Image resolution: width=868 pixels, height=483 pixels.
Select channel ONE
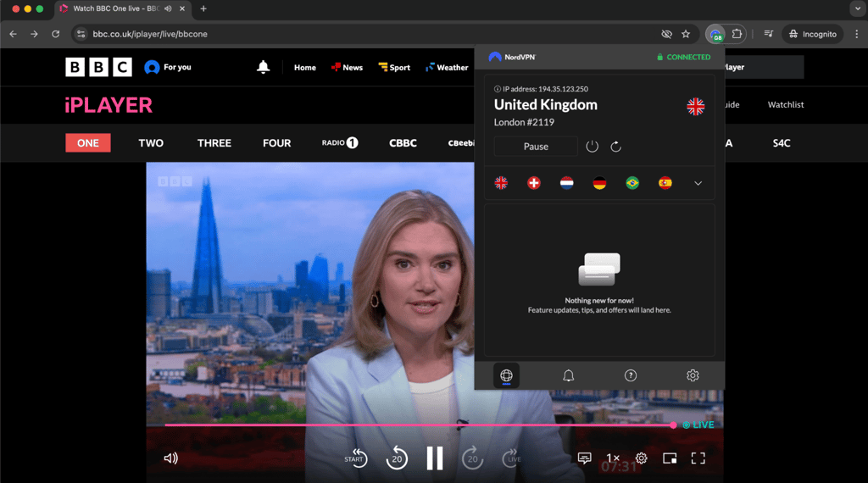pos(88,142)
